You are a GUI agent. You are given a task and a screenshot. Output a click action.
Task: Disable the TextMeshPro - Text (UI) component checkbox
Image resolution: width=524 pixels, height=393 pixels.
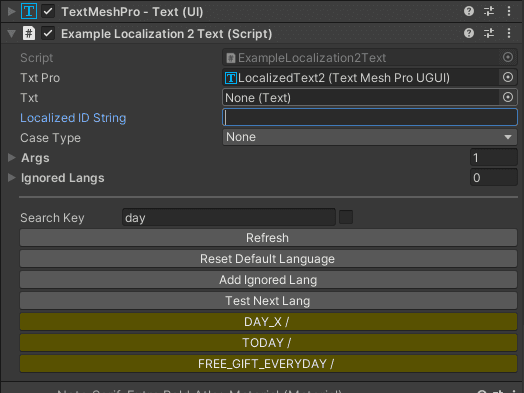coord(48,12)
